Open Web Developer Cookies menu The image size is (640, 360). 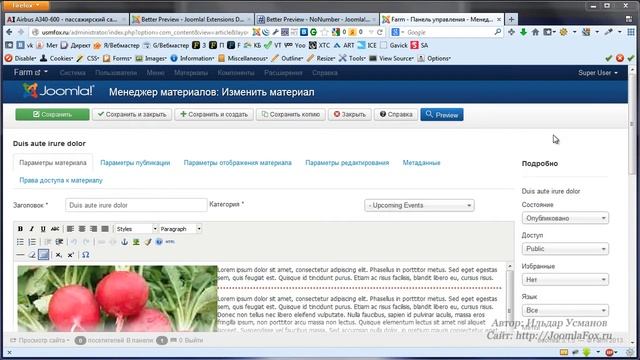(56, 58)
